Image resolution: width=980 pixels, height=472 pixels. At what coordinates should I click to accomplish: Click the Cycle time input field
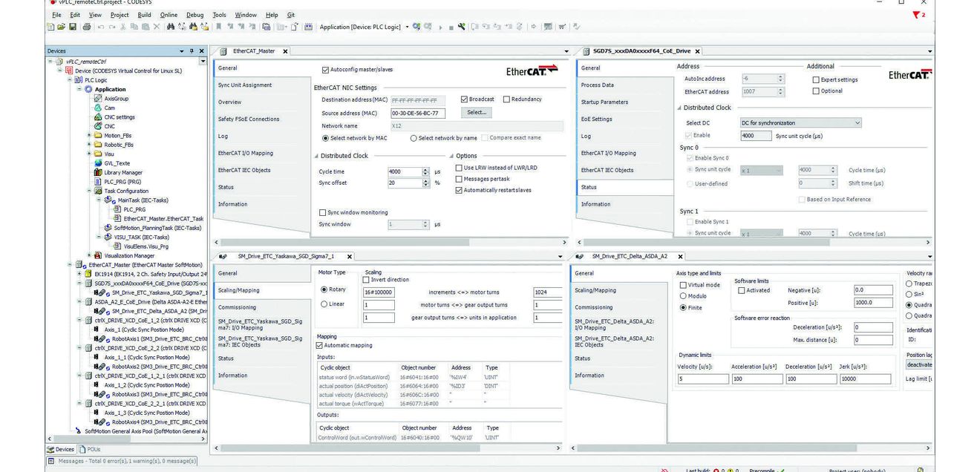click(405, 171)
